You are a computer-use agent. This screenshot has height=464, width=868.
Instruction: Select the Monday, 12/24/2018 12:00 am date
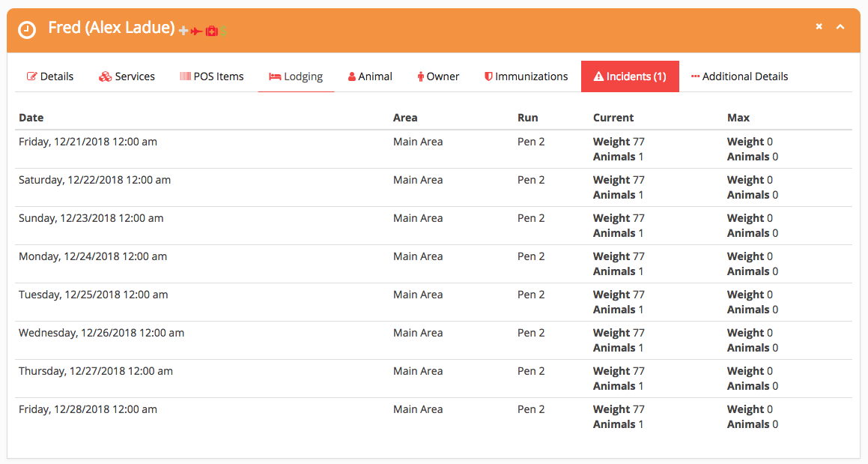point(93,256)
